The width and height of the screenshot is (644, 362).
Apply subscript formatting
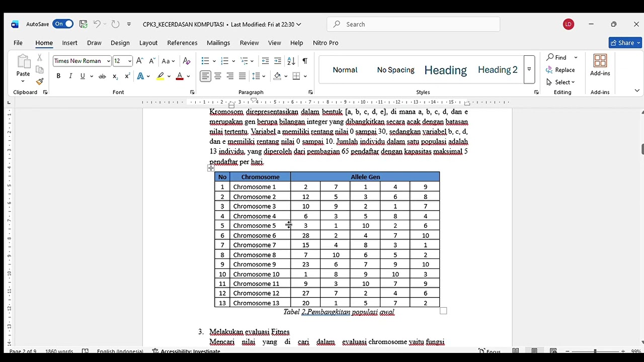pos(115,76)
